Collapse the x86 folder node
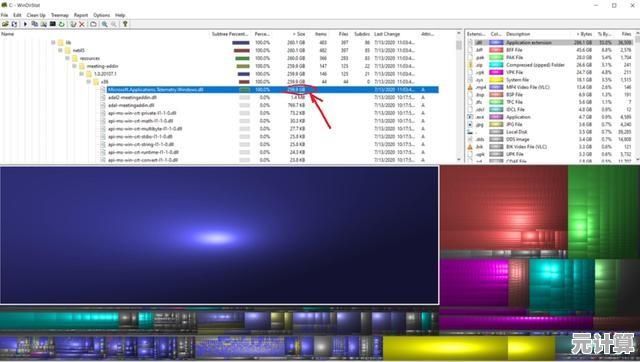The width and height of the screenshot is (640, 362). (89, 82)
